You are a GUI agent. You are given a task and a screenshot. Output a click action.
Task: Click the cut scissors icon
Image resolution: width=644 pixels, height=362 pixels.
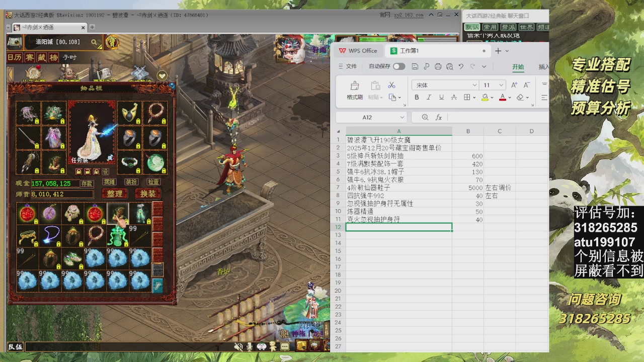(391, 85)
